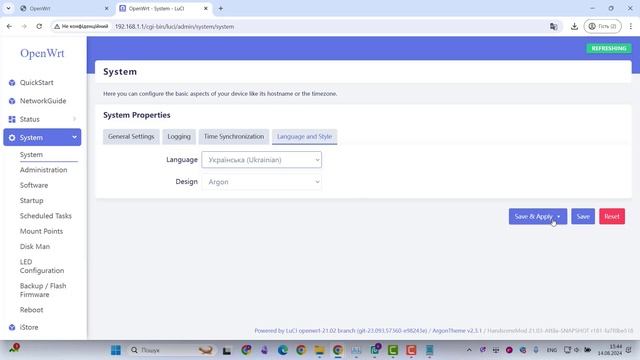
Task: Go back in the browser
Action: 9,26
